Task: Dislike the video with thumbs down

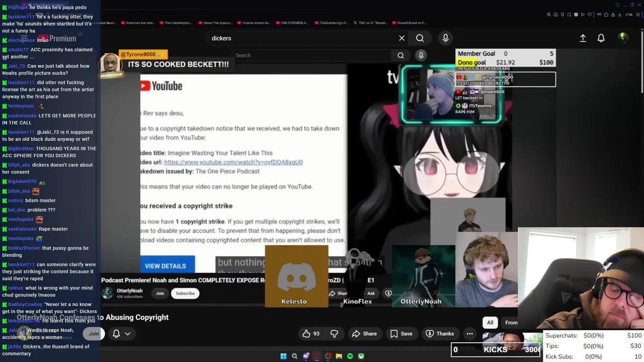Action: tap(334, 333)
